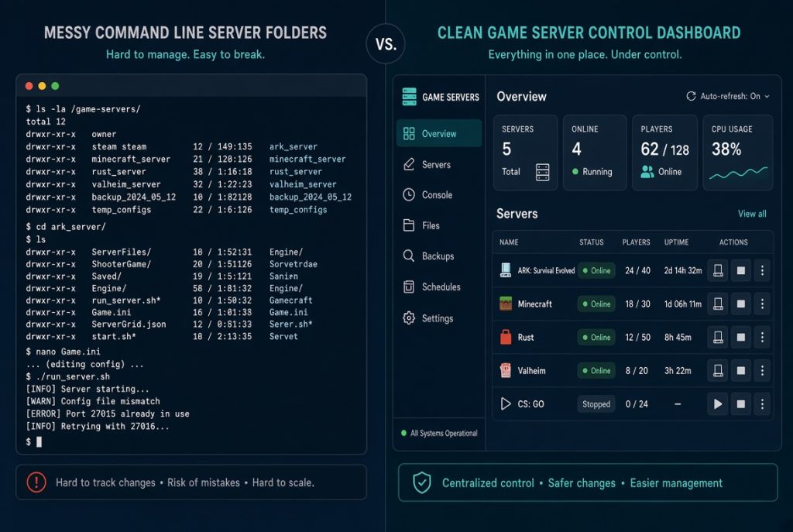This screenshot has height=532, width=793.
Task: Open more options for CS: GO row
Action: point(762,404)
